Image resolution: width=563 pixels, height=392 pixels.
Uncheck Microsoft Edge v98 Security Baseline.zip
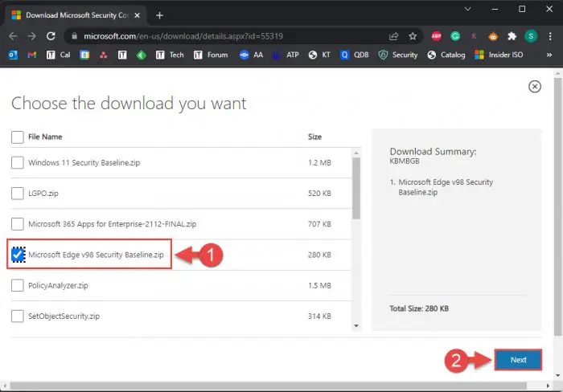(x=18, y=255)
